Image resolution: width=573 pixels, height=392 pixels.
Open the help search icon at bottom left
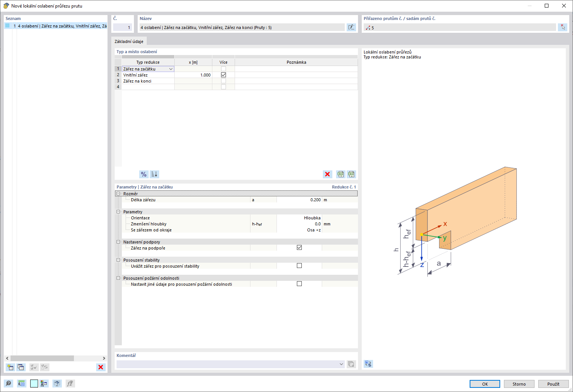pyautogui.click(x=8, y=384)
